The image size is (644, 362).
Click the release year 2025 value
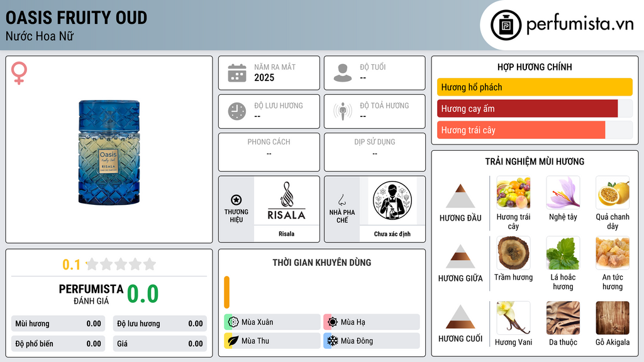pyautogui.click(x=264, y=77)
